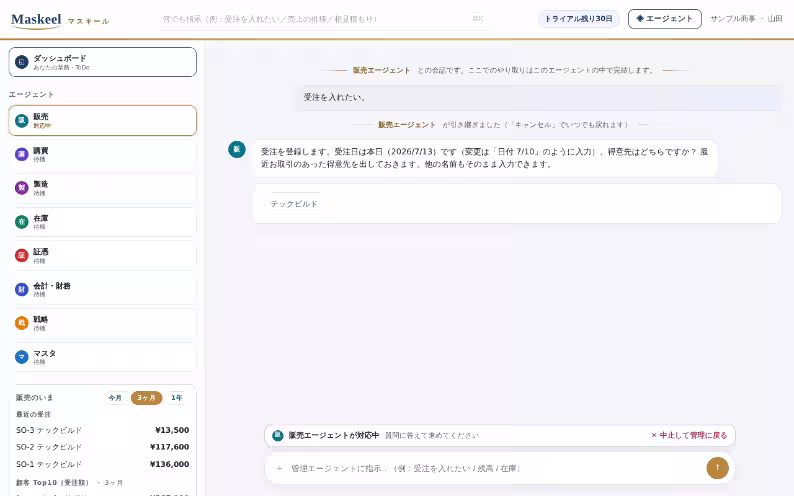Click the ¥117,600 amount
This screenshot has width=794, height=496.
coord(170,447)
